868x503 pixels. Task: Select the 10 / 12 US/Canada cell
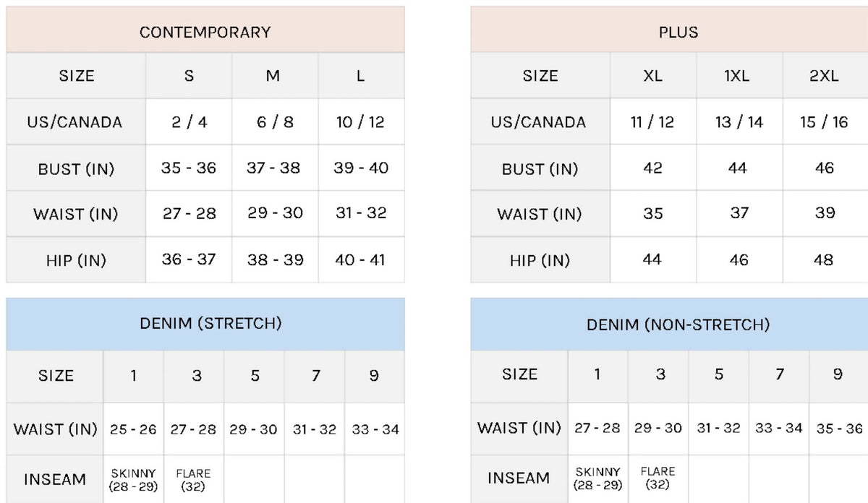click(359, 121)
